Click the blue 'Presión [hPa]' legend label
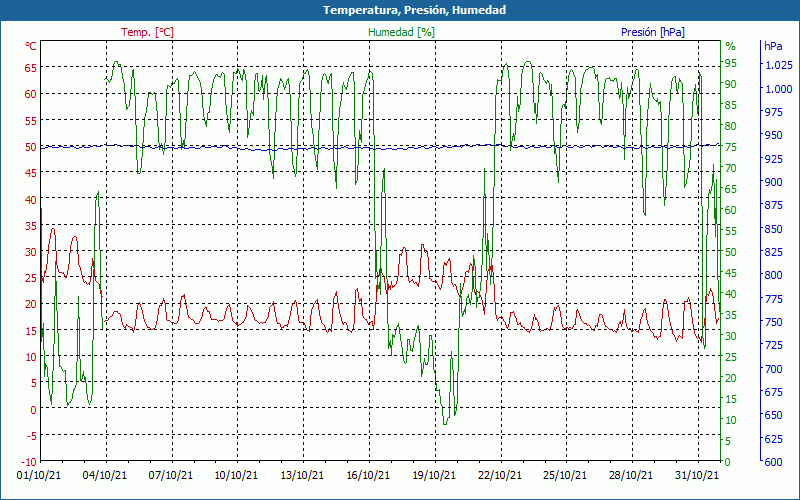 (653, 32)
